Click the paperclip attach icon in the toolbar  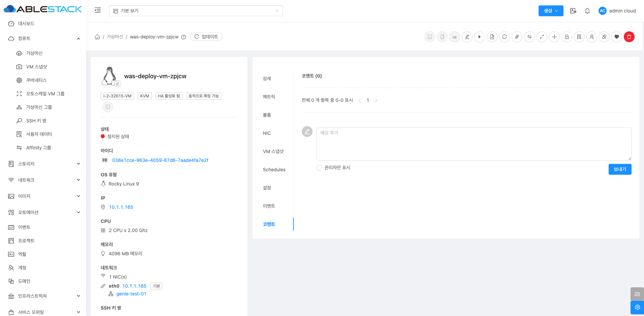[517, 37]
